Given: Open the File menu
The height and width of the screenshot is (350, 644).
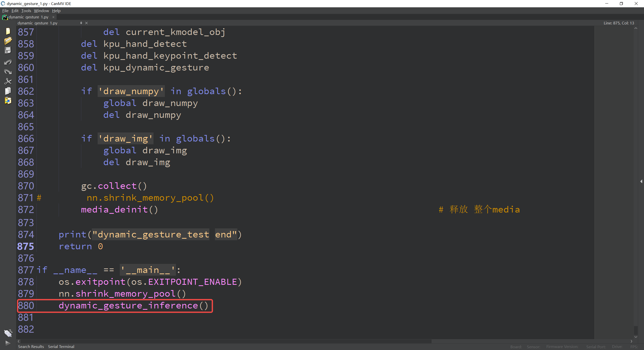Looking at the screenshot, I should 5,11.
